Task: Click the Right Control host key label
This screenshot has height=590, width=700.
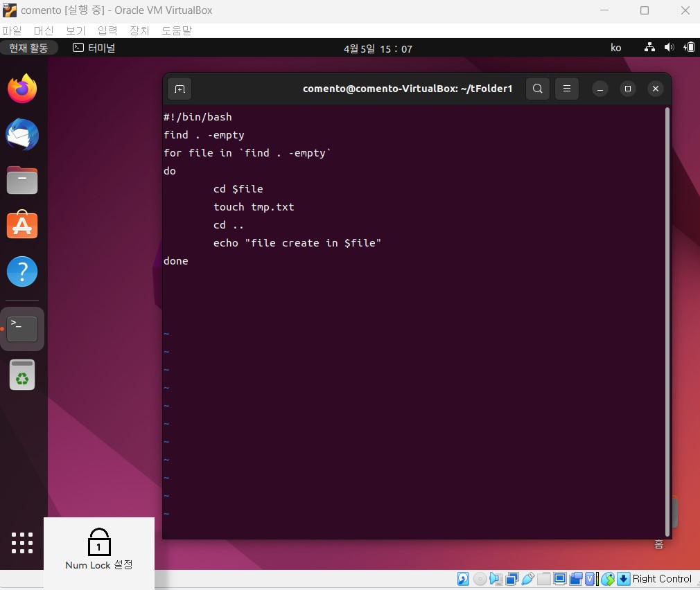Action: click(662, 579)
